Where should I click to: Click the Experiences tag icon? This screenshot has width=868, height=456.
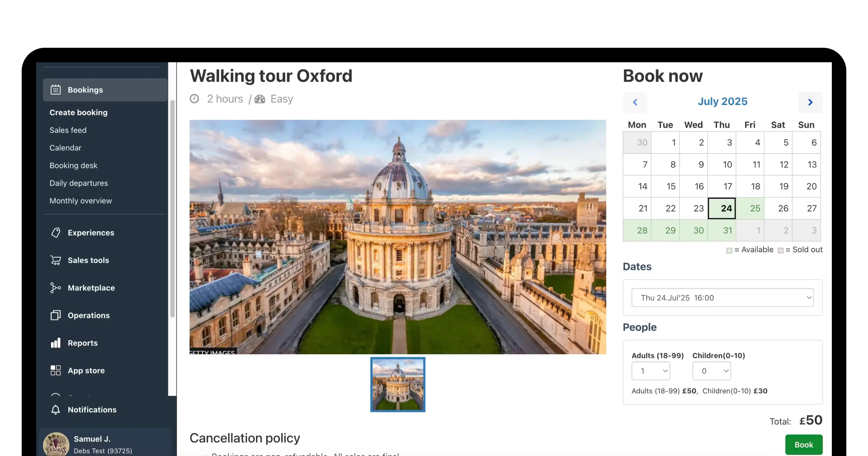point(55,233)
